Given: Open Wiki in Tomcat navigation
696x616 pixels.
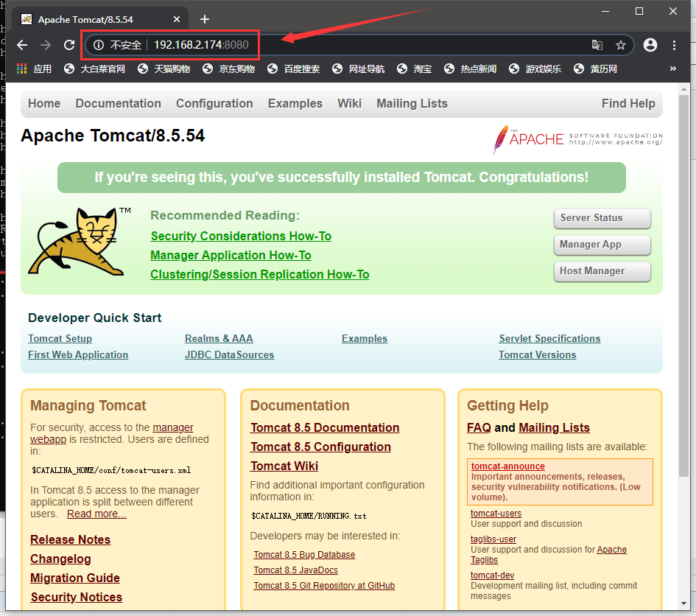Looking at the screenshot, I should (x=349, y=103).
